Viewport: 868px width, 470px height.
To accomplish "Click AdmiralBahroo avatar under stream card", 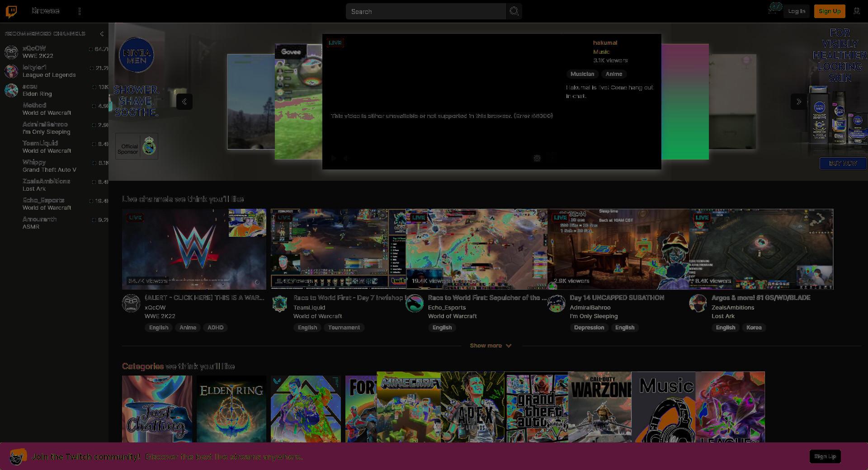I will pyautogui.click(x=557, y=303).
